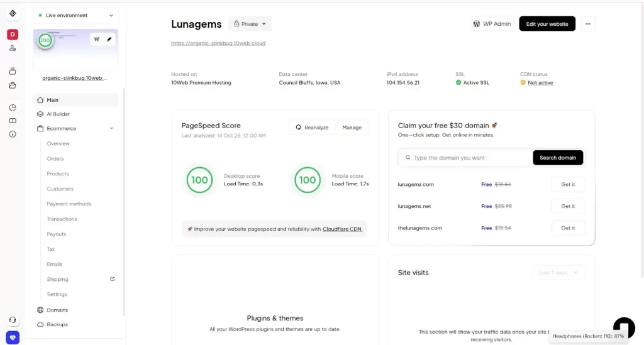
Task: Click the open book documentation icon
Action: pos(13,121)
